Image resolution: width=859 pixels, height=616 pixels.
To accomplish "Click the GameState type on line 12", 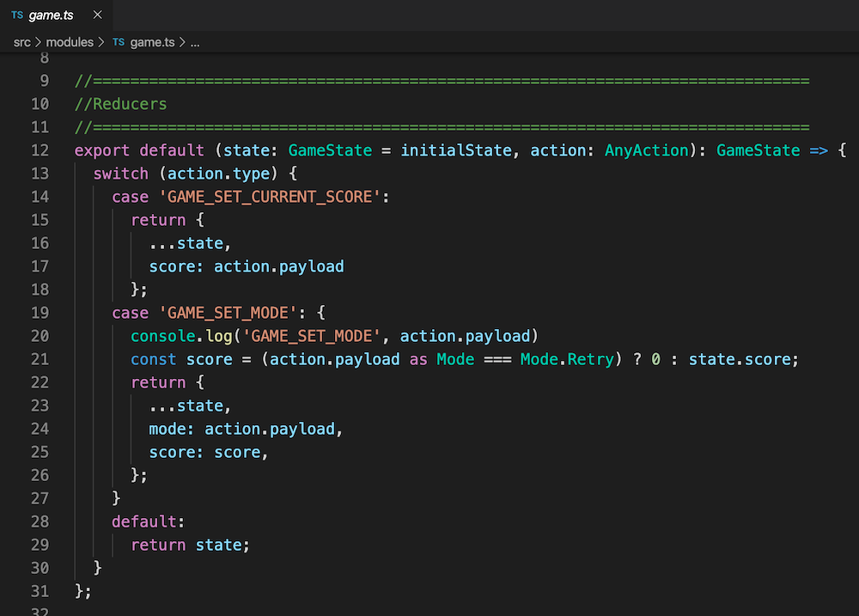I will [329, 149].
